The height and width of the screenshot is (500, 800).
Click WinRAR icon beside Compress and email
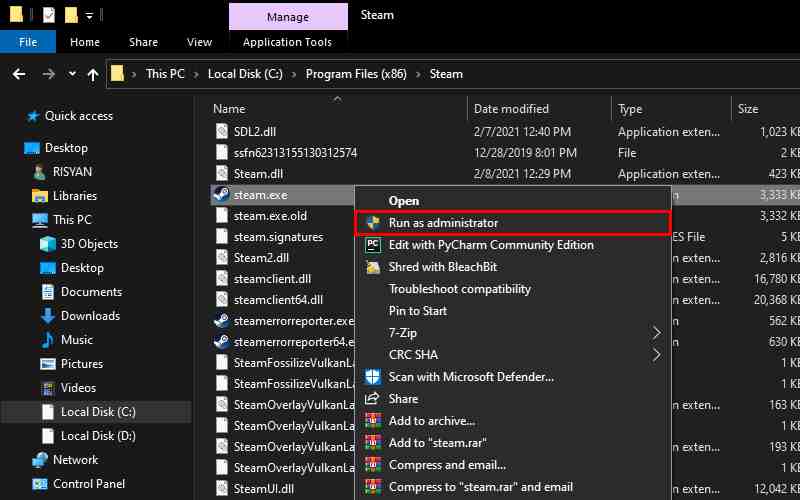(373, 465)
